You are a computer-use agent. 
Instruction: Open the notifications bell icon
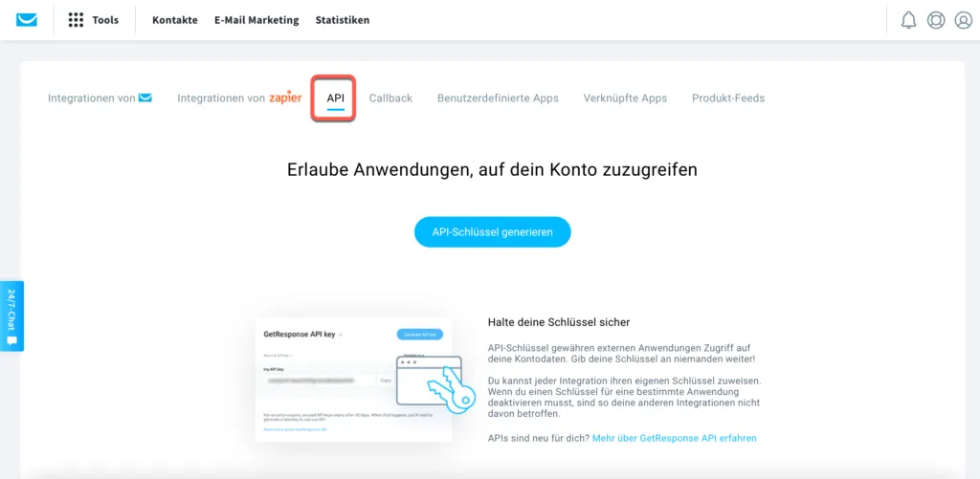(x=908, y=20)
